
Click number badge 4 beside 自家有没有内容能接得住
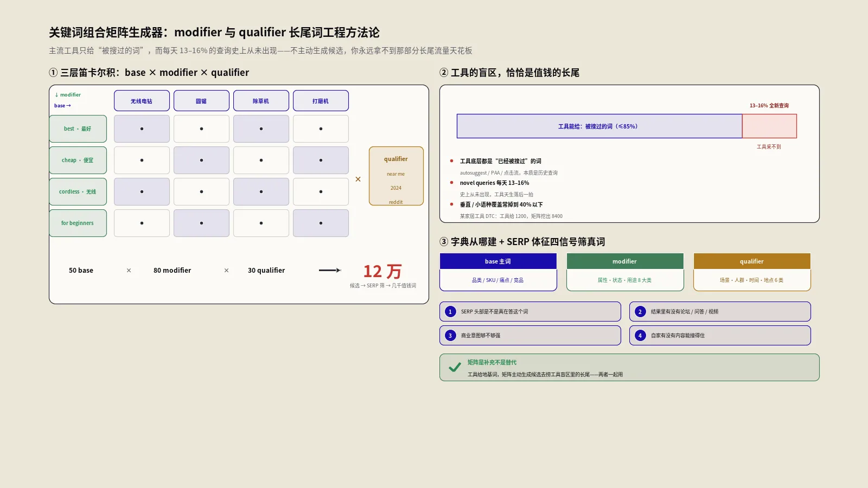pyautogui.click(x=640, y=336)
